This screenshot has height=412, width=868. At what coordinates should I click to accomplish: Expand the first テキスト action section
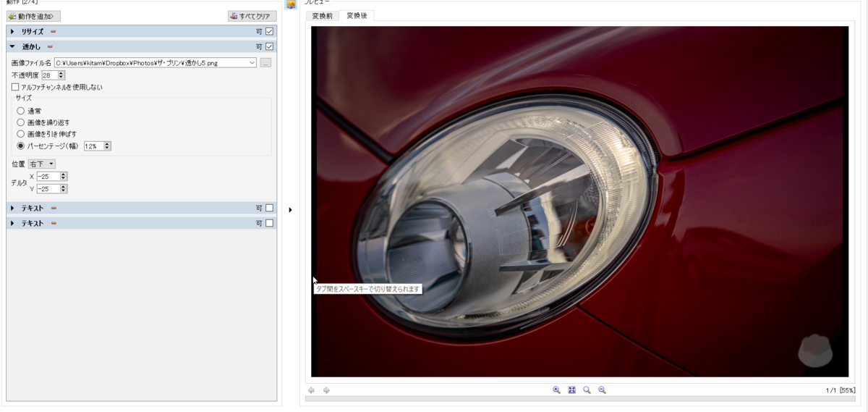pos(12,209)
